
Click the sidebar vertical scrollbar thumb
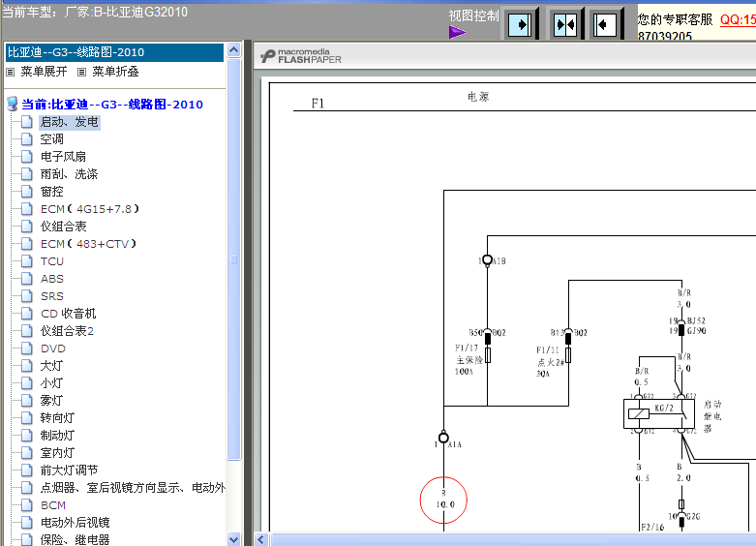[x=234, y=259]
